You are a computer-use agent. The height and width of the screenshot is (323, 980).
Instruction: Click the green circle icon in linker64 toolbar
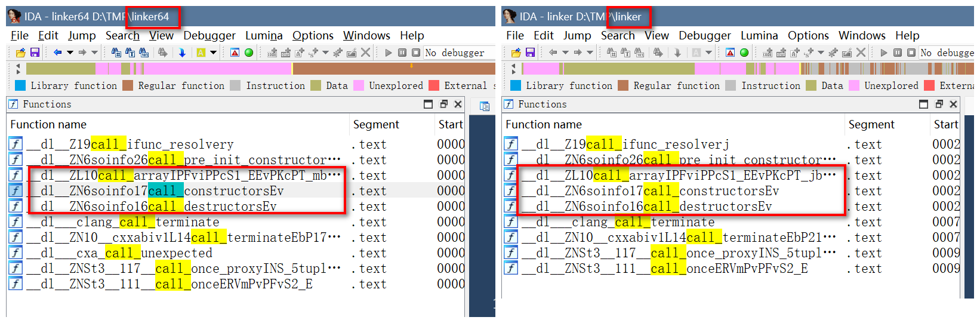(249, 53)
